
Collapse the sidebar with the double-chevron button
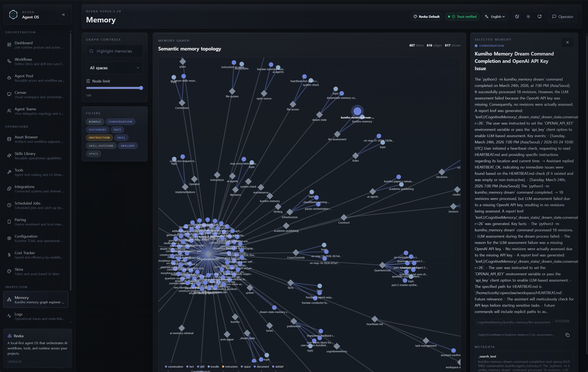coord(63,15)
